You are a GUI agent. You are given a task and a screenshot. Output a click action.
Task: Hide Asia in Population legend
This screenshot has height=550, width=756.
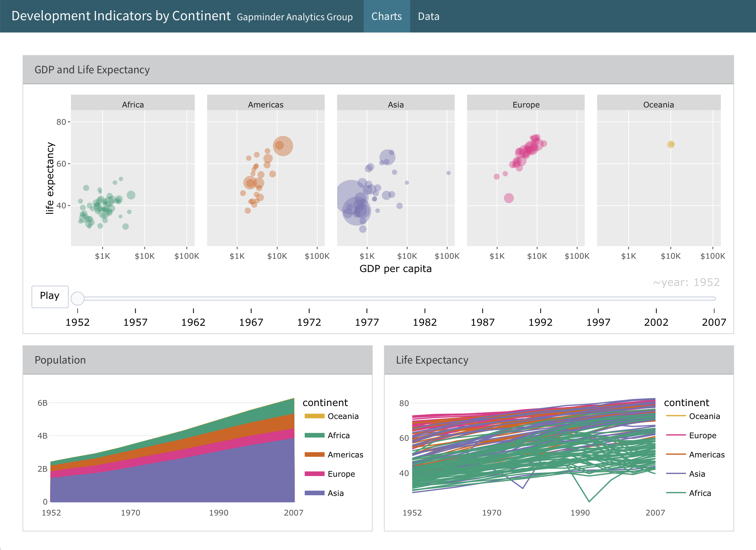tap(335, 493)
